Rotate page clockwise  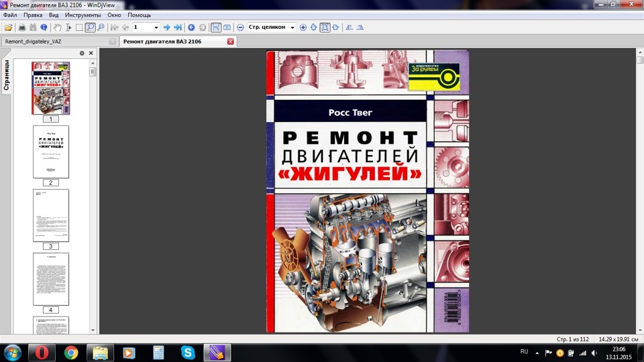point(360,27)
